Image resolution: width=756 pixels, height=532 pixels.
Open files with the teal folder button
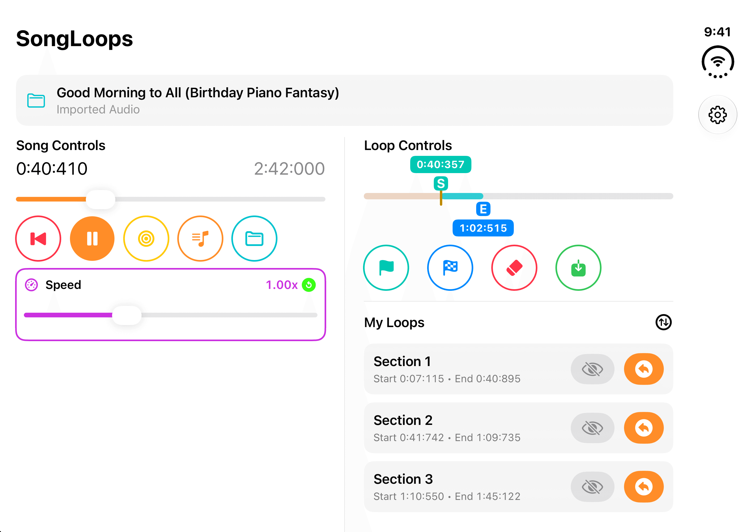(x=254, y=239)
